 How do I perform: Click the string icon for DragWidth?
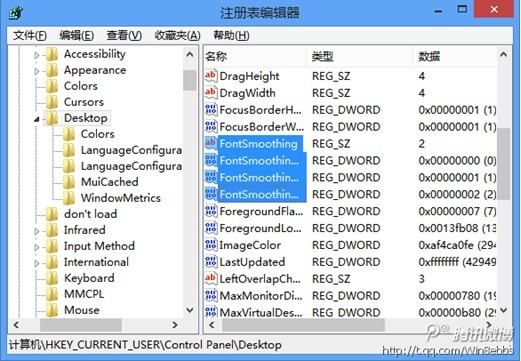(x=211, y=93)
